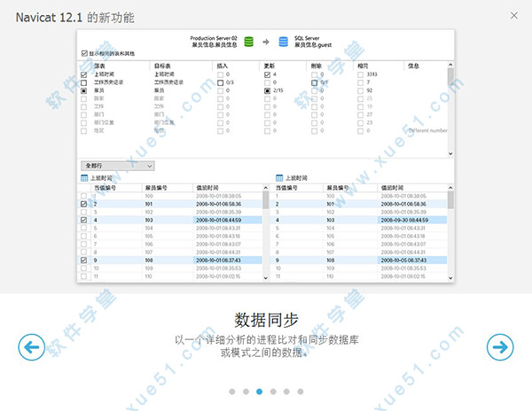Jump to the second pagination dot

point(246,392)
